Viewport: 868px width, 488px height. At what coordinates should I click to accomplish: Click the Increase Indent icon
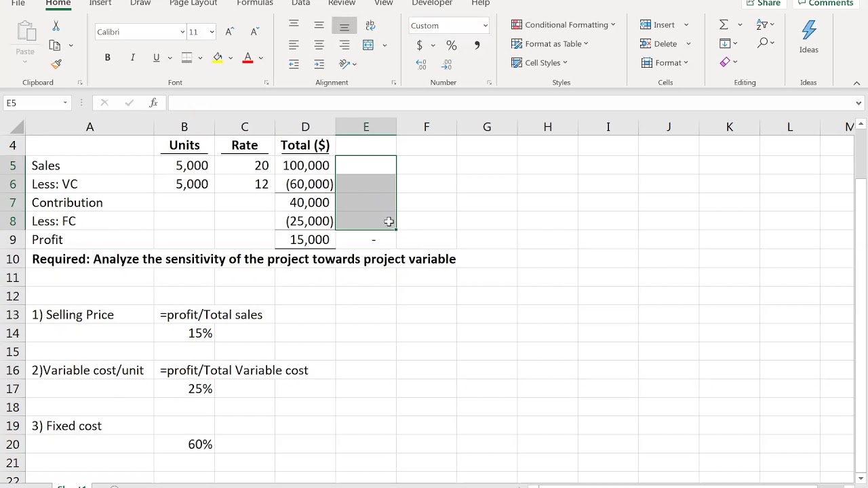[x=319, y=64]
